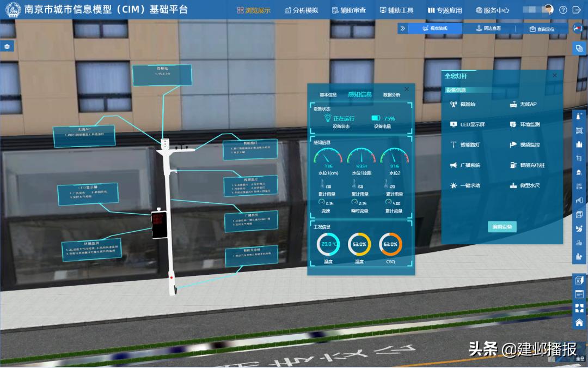Image resolution: width=588 pixels, height=368 pixels.
Task: Collapse the top toolbar with double chevron
Action: click(402, 28)
